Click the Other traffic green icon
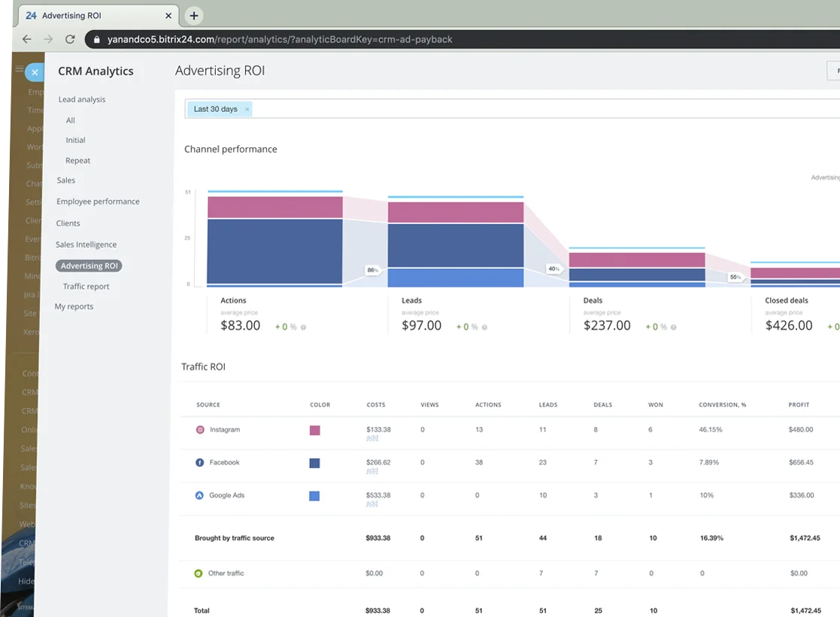This screenshot has width=840, height=617. pos(199,573)
